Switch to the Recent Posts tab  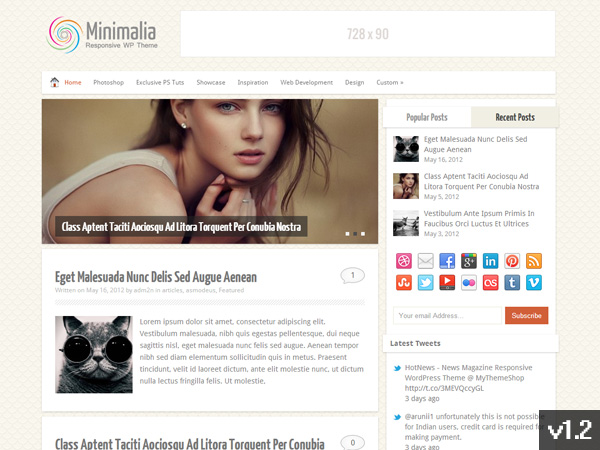click(x=515, y=117)
